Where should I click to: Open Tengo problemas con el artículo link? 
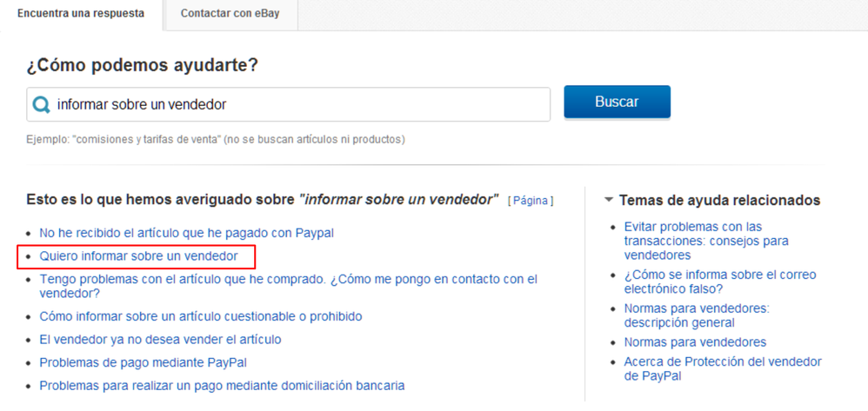coord(289,286)
